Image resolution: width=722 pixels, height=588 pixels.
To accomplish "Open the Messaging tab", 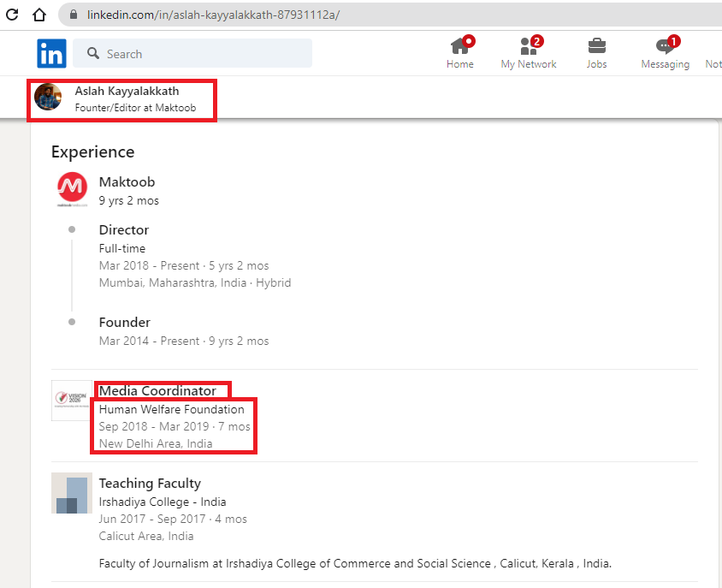I will pos(666,52).
